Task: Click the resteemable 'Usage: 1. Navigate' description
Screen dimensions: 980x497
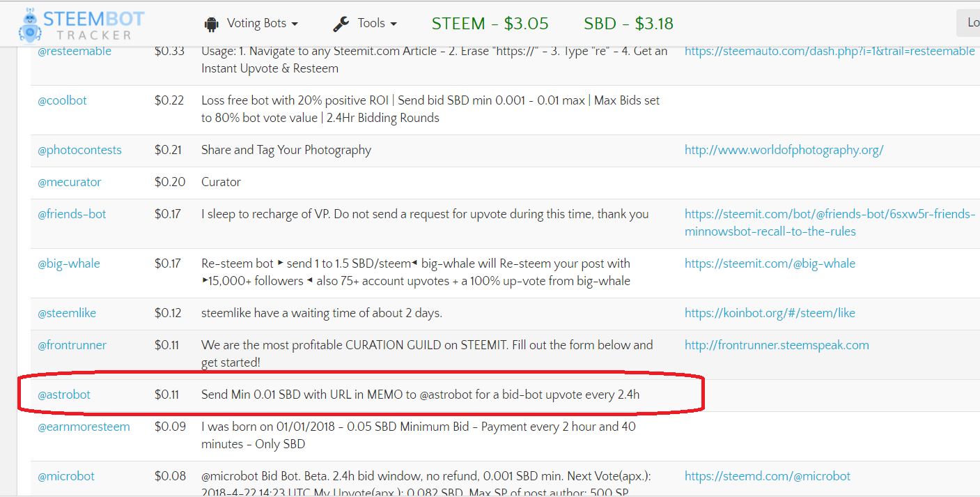Action: 434,59
